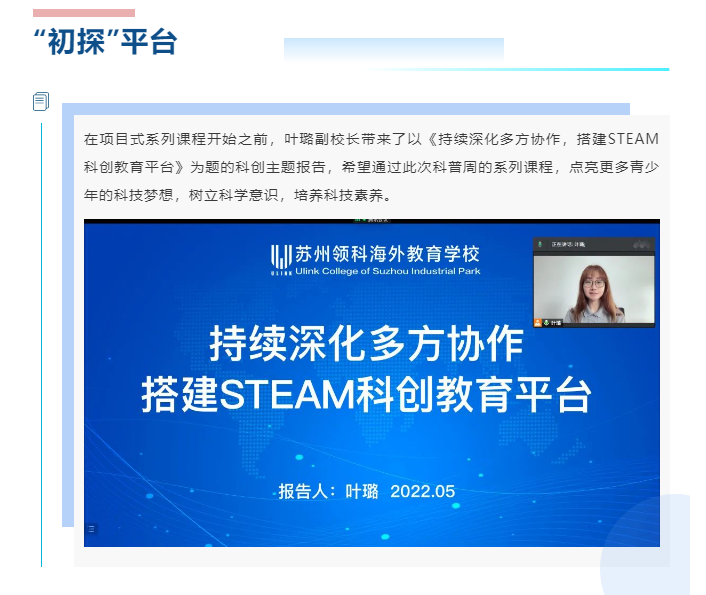Click the view-switch icons in speaker bar
This screenshot has height=595, width=706.
coord(641,244)
